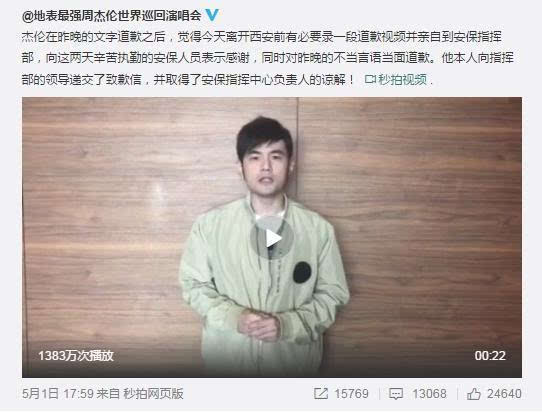542x413 pixels.
Task: Click the video camera icon before 秒拍视频
Action: point(370,80)
